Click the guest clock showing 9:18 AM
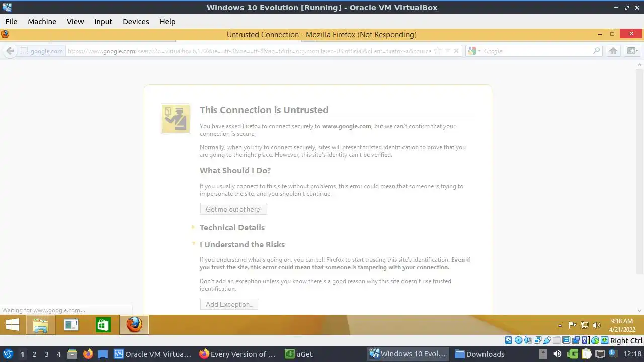The height and width of the screenshot is (362, 644). (622, 325)
